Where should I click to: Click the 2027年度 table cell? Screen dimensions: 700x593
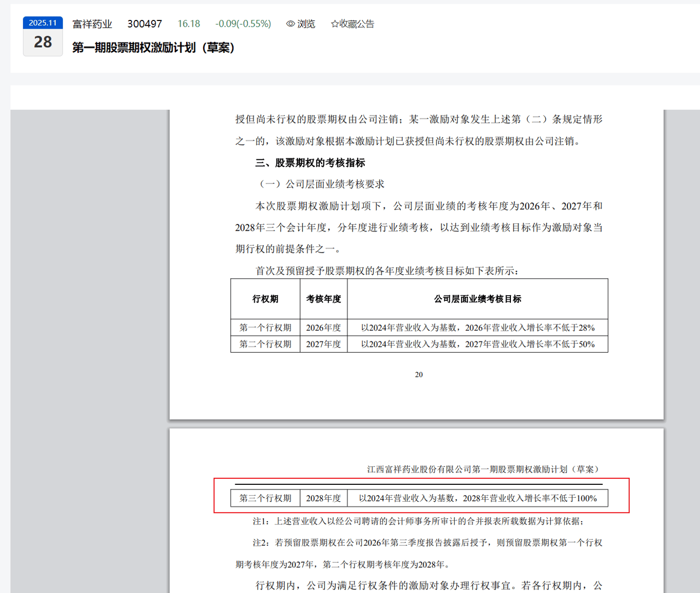pos(323,344)
